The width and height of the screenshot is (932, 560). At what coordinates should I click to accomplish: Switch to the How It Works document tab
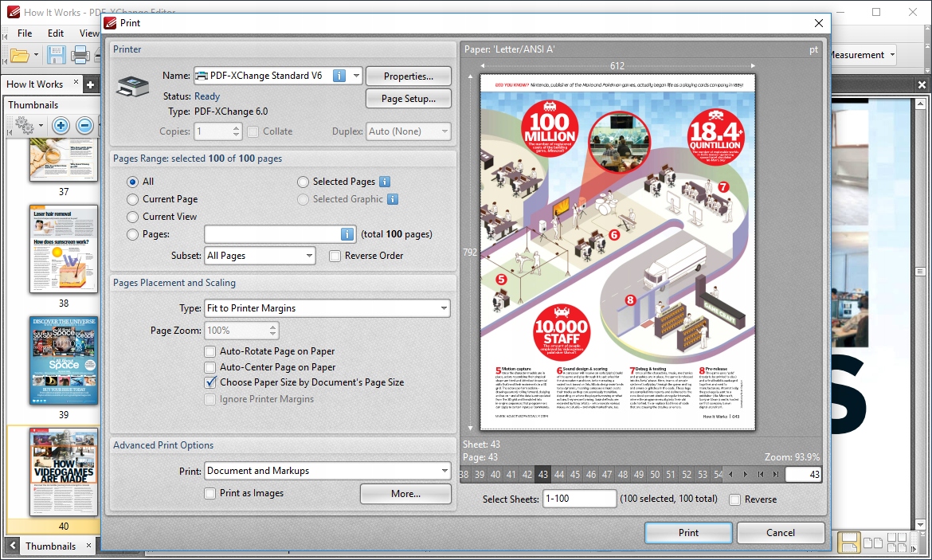coord(35,84)
